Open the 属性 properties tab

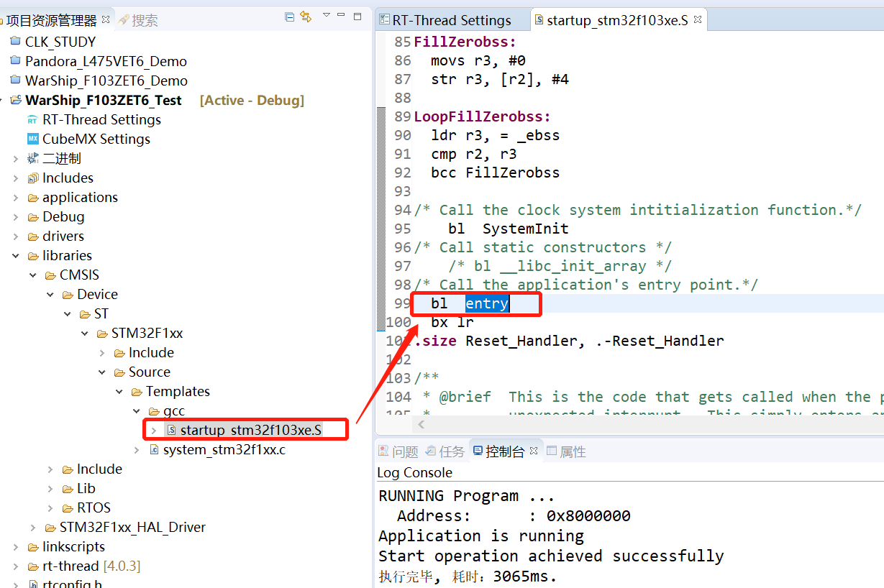pos(572,451)
